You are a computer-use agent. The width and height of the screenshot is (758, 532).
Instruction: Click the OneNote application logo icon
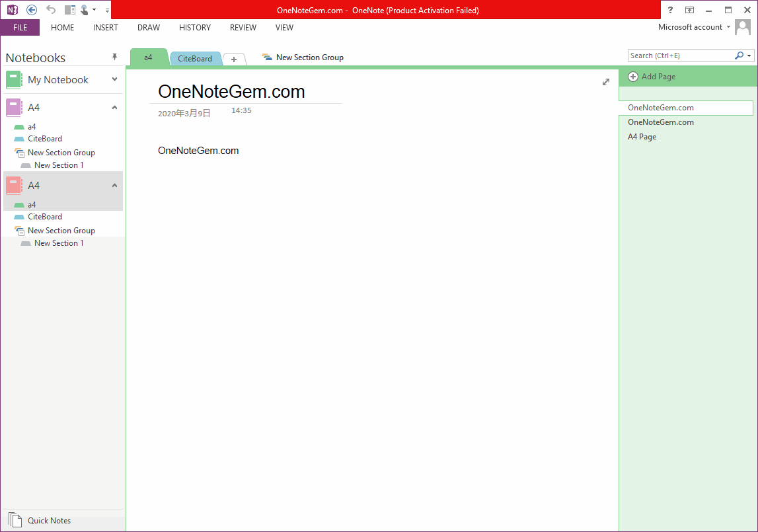(x=13, y=10)
